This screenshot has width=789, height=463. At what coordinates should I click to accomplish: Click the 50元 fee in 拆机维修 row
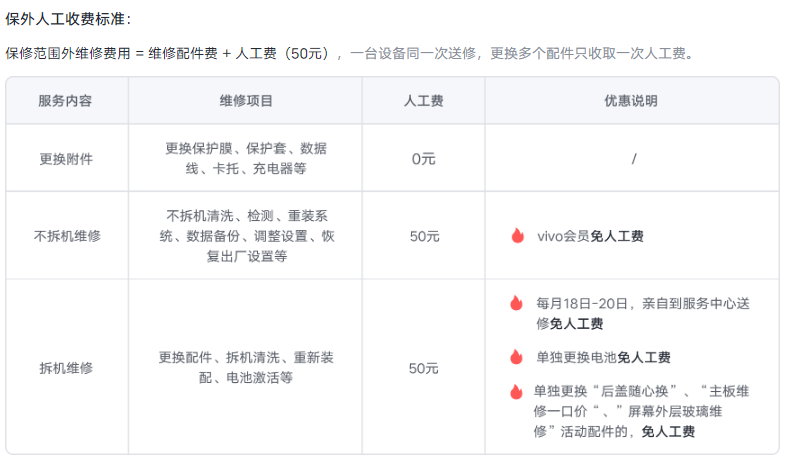(424, 368)
